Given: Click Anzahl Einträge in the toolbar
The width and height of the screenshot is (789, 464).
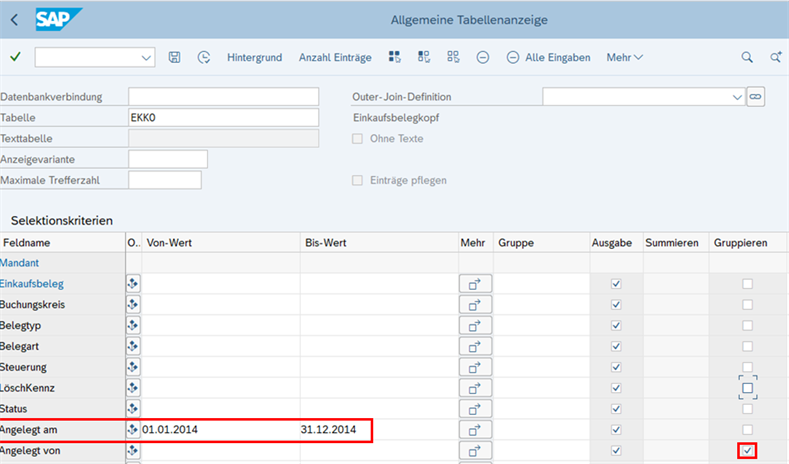Looking at the screenshot, I should [x=335, y=57].
